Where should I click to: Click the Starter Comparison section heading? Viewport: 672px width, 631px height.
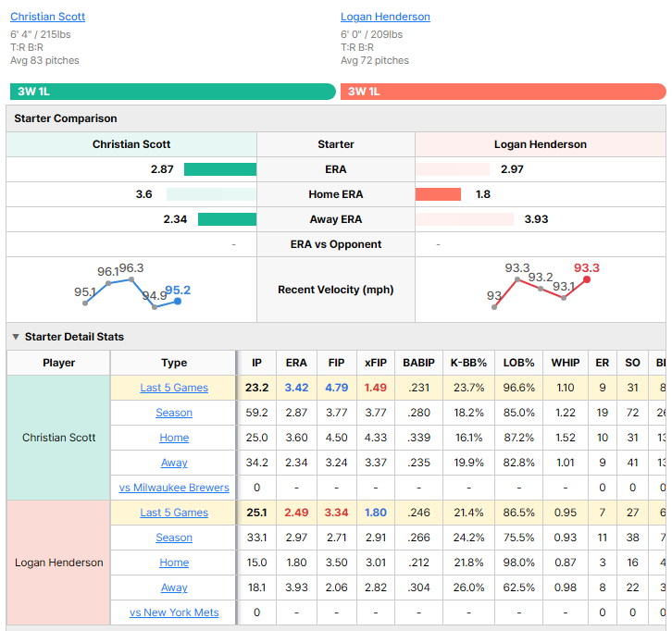click(x=66, y=118)
